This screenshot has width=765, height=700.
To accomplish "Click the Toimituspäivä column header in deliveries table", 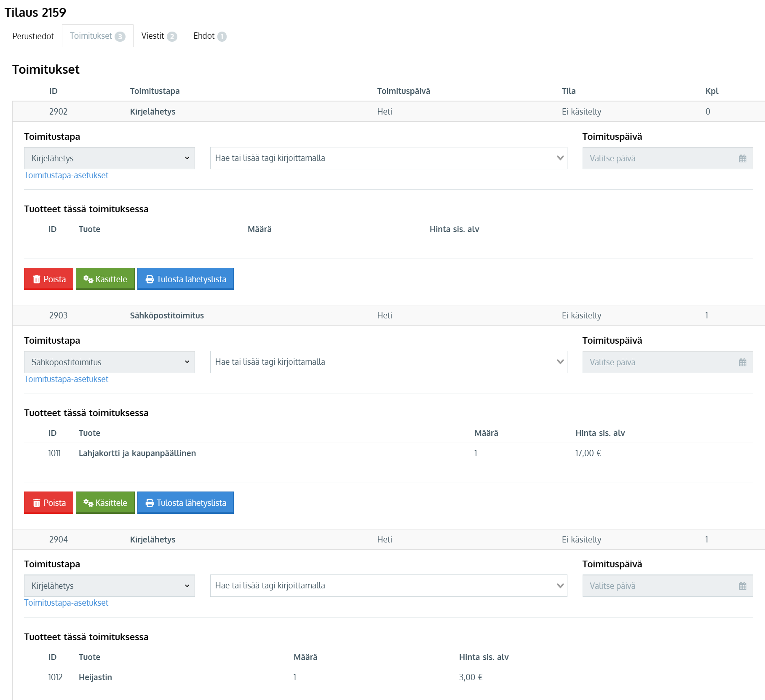I will (x=404, y=91).
